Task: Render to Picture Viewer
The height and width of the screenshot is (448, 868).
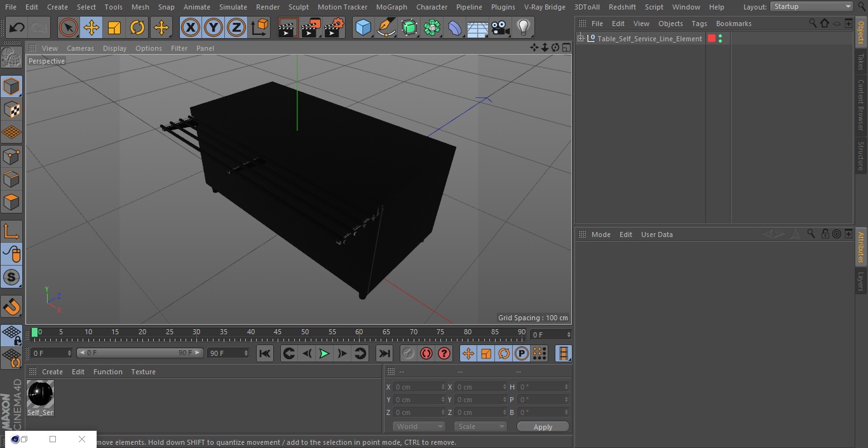Action: click(x=311, y=28)
